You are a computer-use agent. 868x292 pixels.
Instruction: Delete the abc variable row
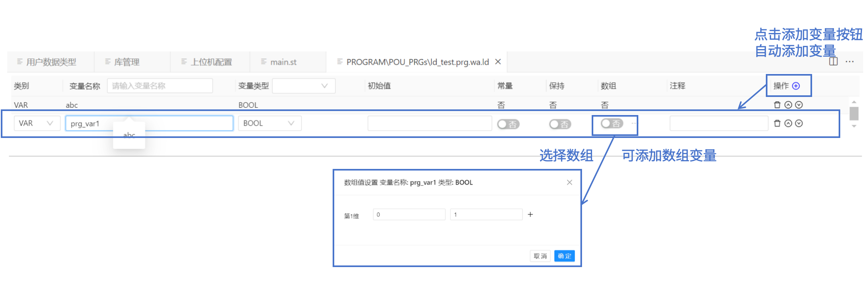777,105
